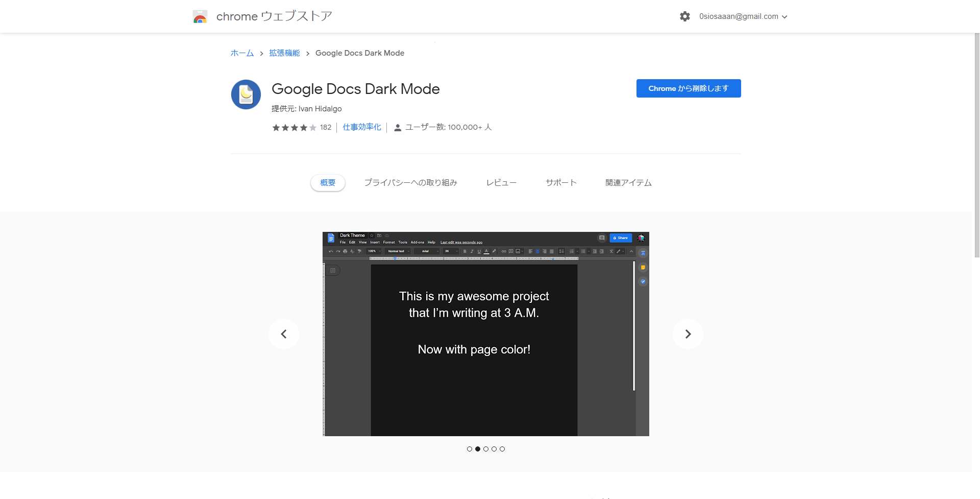Show the previous screenshot with left arrow

click(x=284, y=334)
